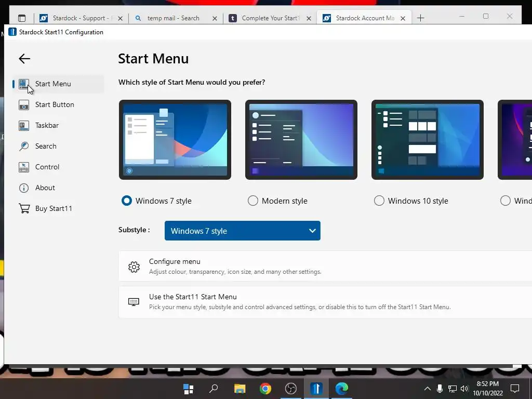Click the Taskbar sidebar icon
Image resolution: width=532 pixels, height=399 pixels.
tap(24, 126)
